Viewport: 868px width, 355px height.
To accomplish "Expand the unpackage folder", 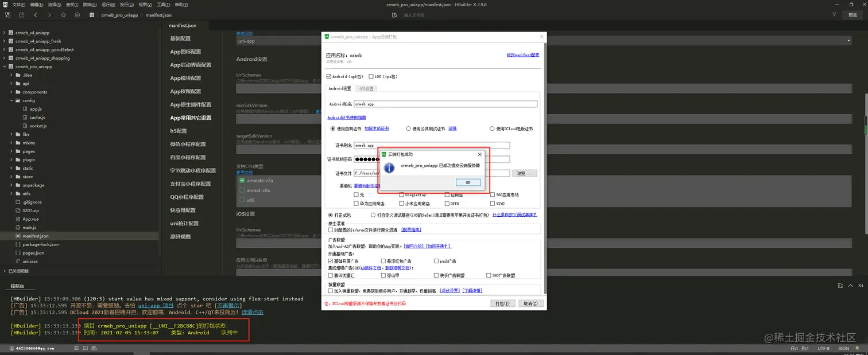I will [11, 185].
